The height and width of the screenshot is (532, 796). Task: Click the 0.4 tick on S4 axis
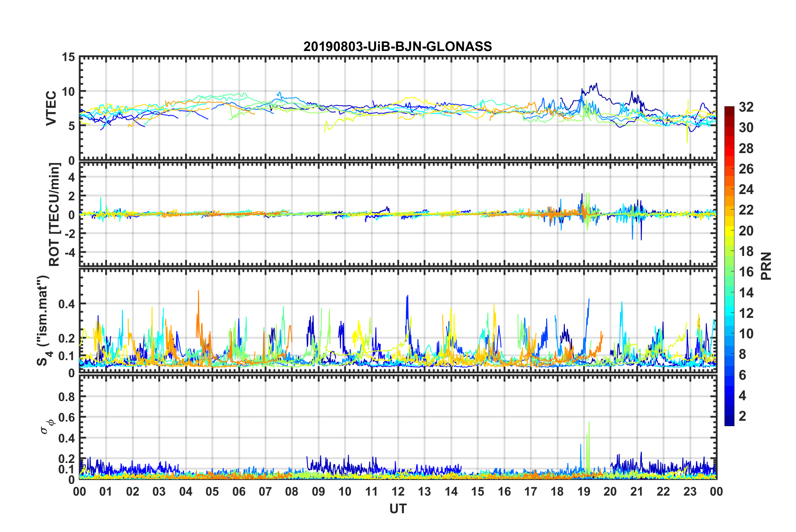point(67,304)
